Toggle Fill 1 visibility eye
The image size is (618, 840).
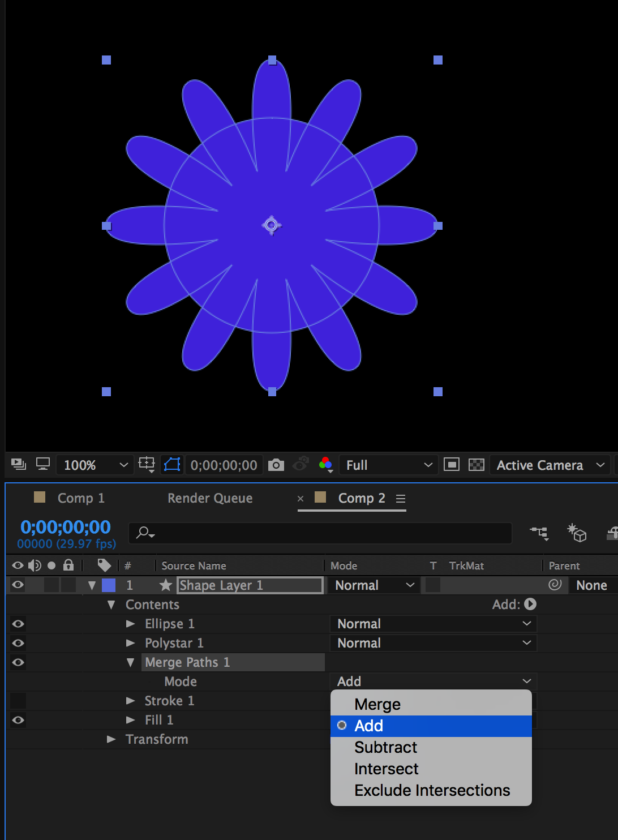pos(18,720)
